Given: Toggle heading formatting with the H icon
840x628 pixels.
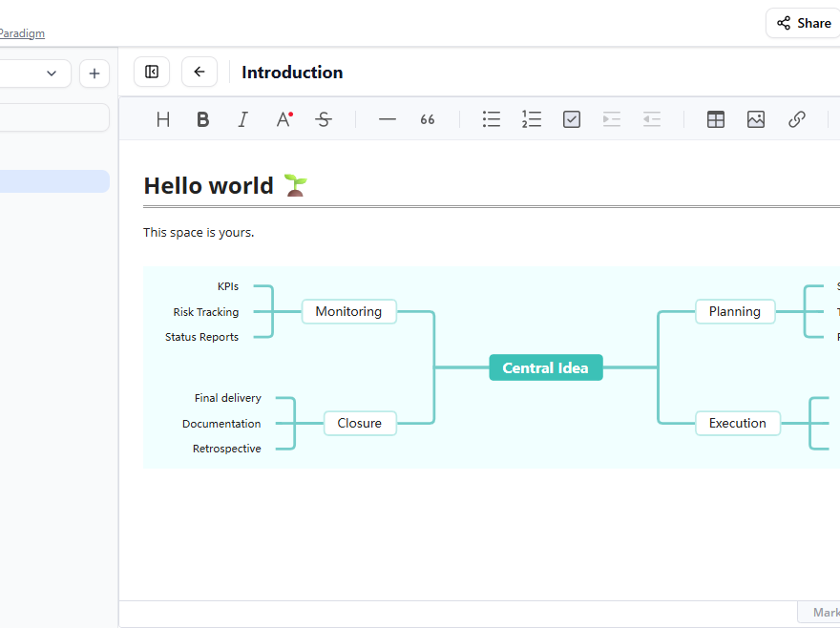Looking at the screenshot, I should pos(162,118).
